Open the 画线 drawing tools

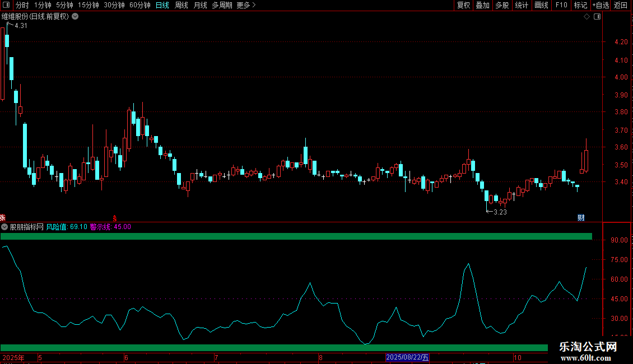[541, 5]
